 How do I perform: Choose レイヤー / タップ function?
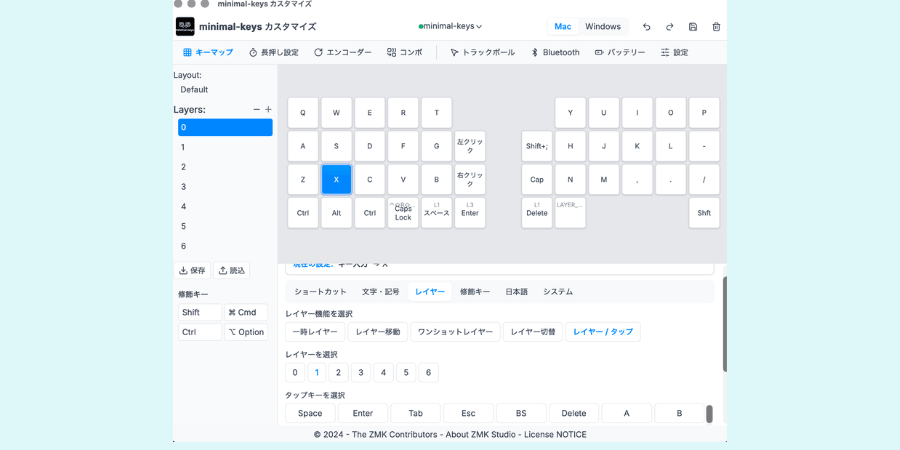[x=603, y=332]
